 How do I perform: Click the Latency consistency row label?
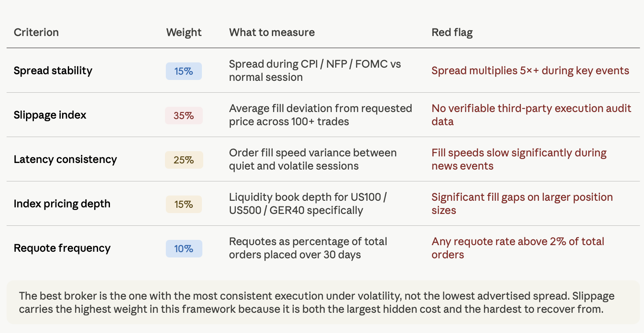pyautogui.click(x=65, y=159)
